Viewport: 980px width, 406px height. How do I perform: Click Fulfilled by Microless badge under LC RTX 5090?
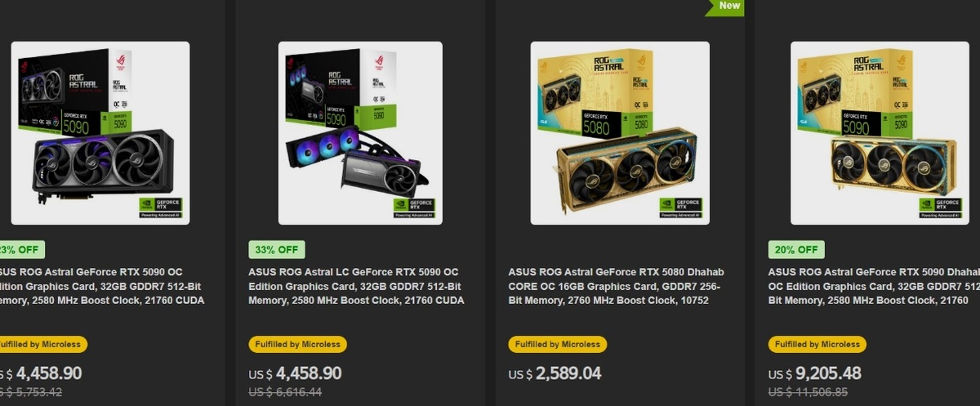297,344
